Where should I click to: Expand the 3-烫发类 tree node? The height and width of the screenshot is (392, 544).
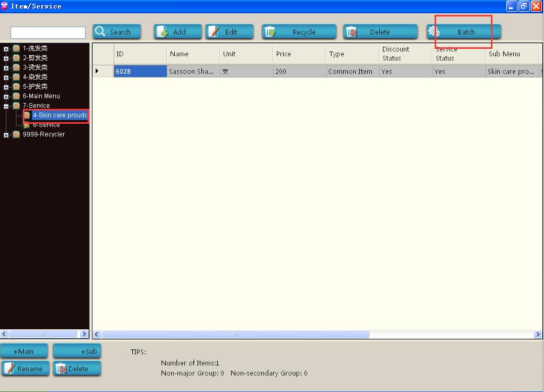(6, 68)
